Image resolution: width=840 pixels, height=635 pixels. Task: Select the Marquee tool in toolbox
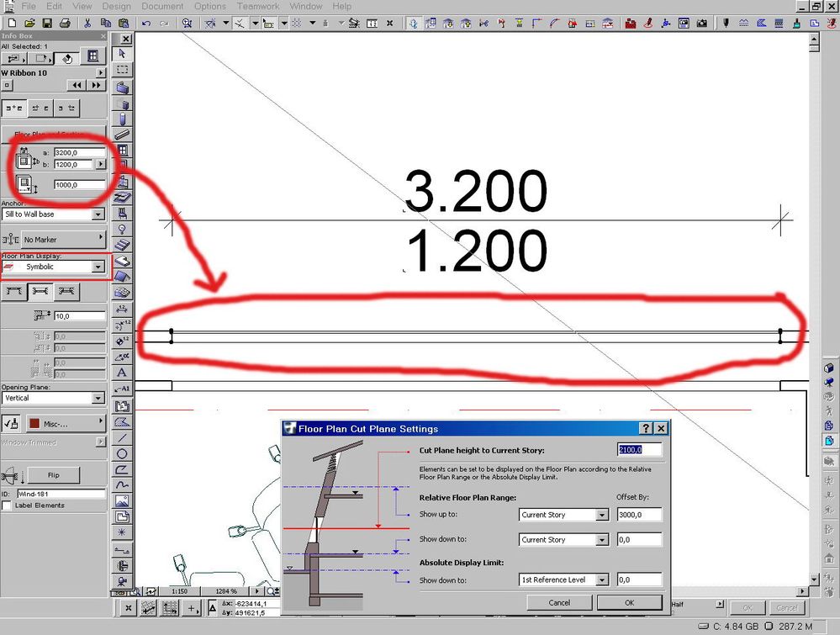tap(122, 70)
